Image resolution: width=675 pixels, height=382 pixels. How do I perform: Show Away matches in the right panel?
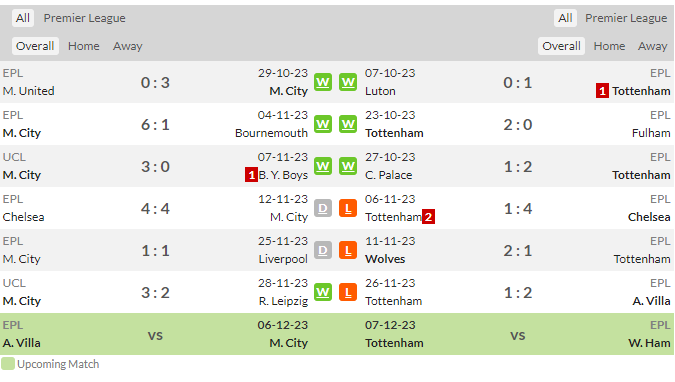(653, 46)
